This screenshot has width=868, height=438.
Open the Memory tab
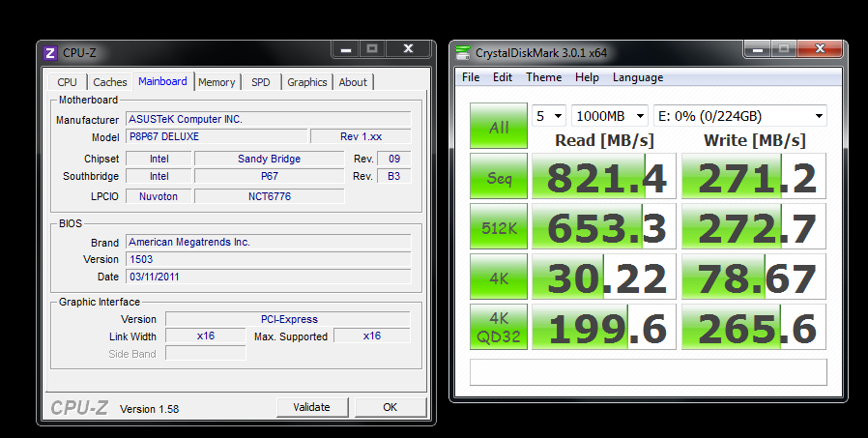click(x=217, y=82)
